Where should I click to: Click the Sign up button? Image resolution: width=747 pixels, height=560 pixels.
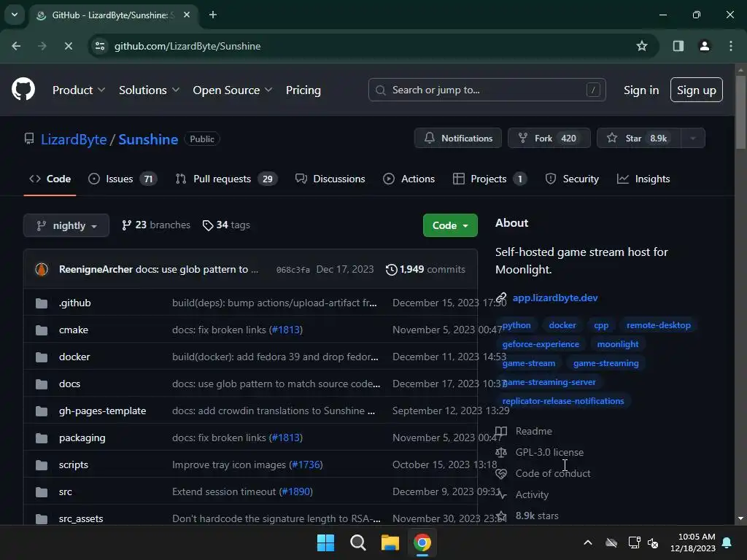(697, 90)
